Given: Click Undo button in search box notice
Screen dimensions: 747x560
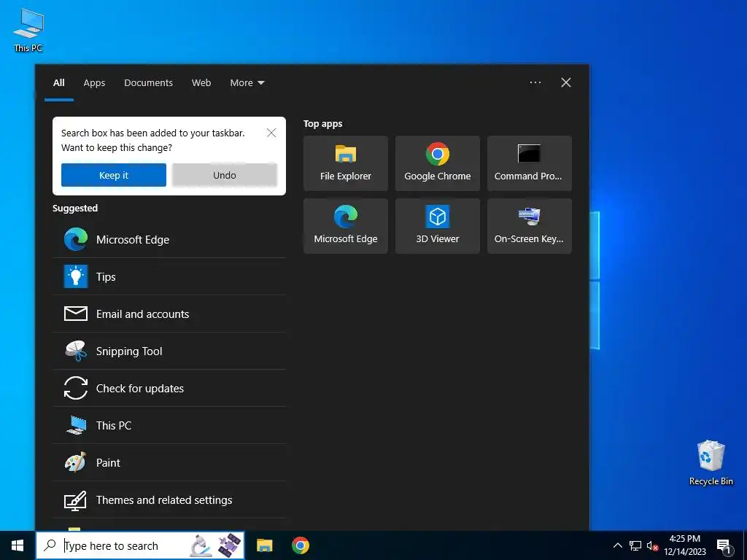Looking at the screenshot, I should tap(225, 175).
